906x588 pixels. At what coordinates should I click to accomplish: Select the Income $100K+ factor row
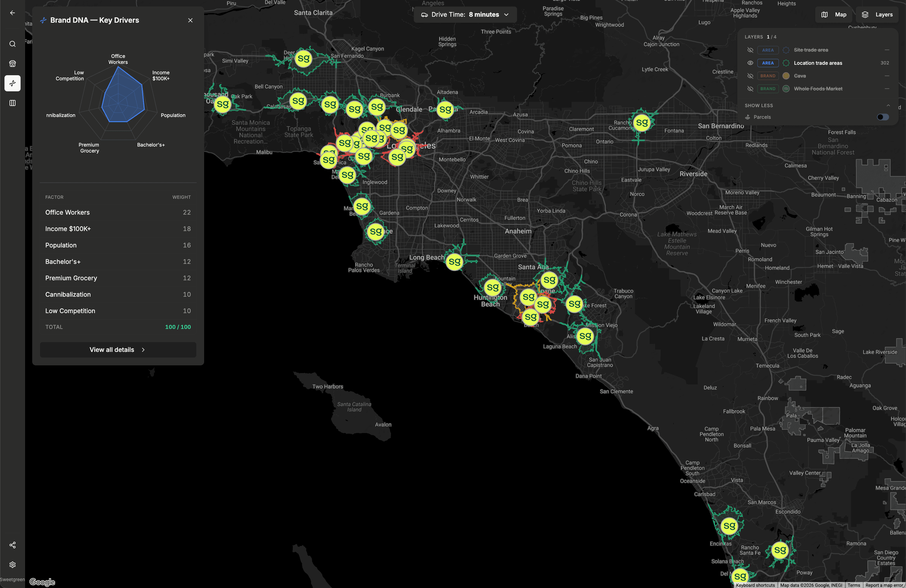click(x=118, y=229)
